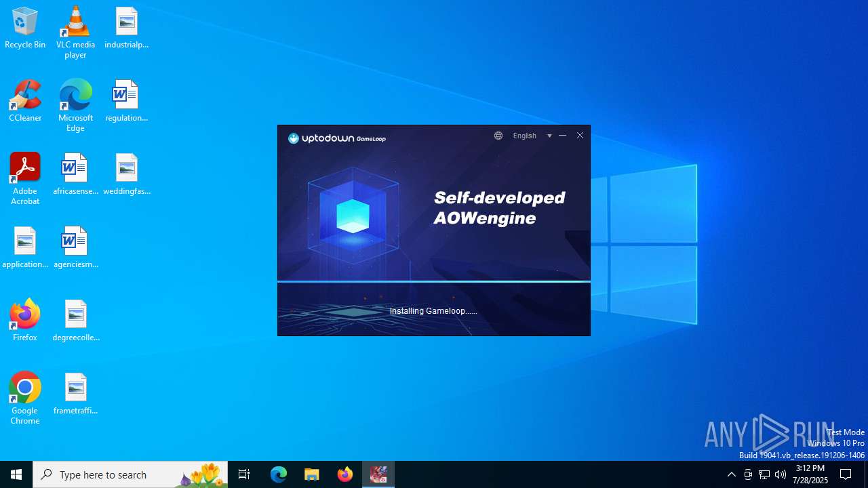Select the degreecolle... image file
The width and height of the screenshot is (868, 488).
pos(75,321)
